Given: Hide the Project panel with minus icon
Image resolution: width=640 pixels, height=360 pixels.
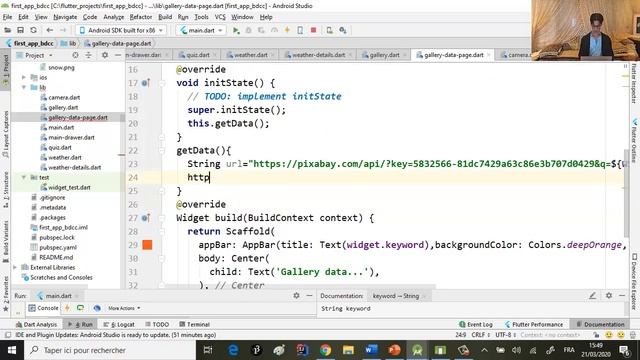Looking at the screenshot, I should pyautogui.click(x=118, y=55).
